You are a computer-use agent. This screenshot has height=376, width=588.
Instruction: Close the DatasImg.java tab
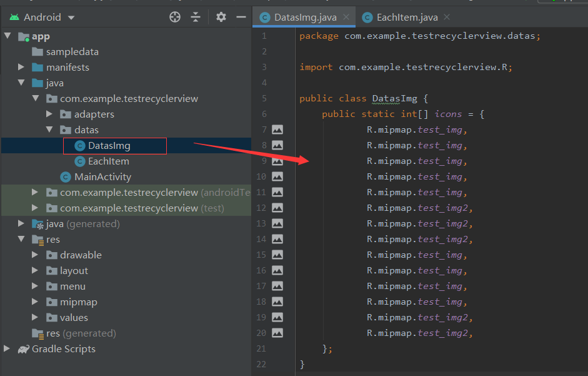click(346, 17)
